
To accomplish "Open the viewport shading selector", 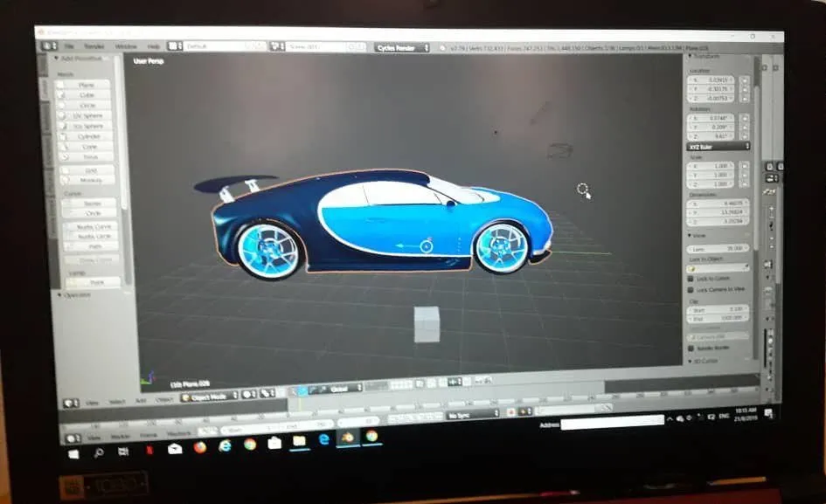I will (x=248, y=394).
